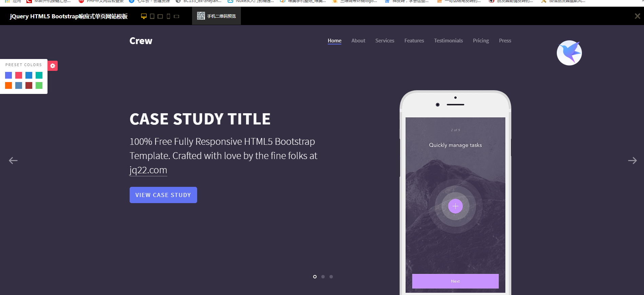This screenshot has height=295, width=644.
Task: Close the template preview bar
Action: [x=637, y=16]
